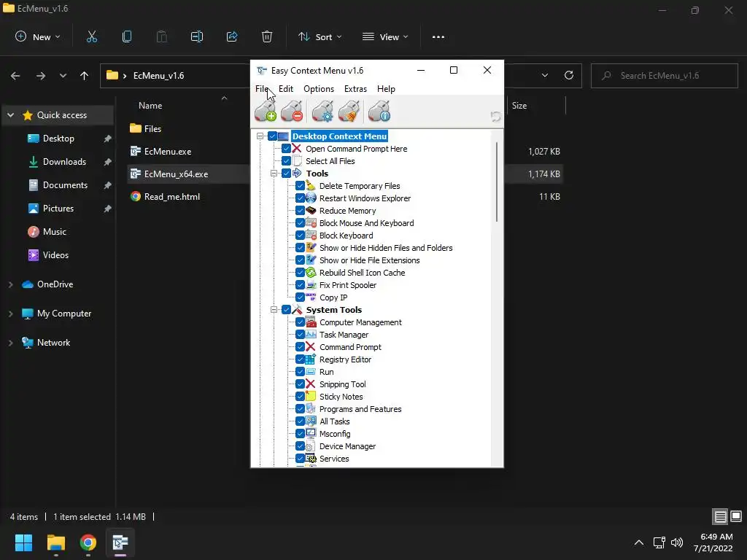This screenshot has width=747, height=560.
Task: Click the Cut scissors icon in Explorer toolbar
Action: tap(92, 36)
